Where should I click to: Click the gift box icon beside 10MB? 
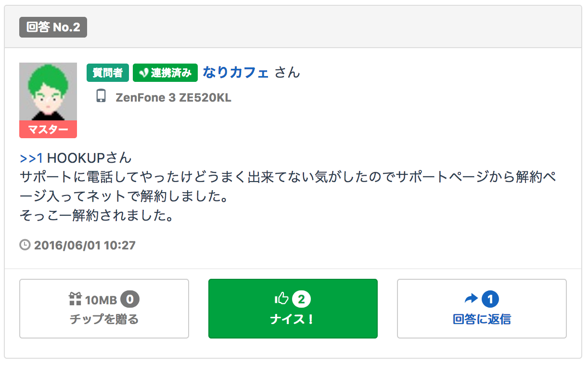(x=76, y=300)
